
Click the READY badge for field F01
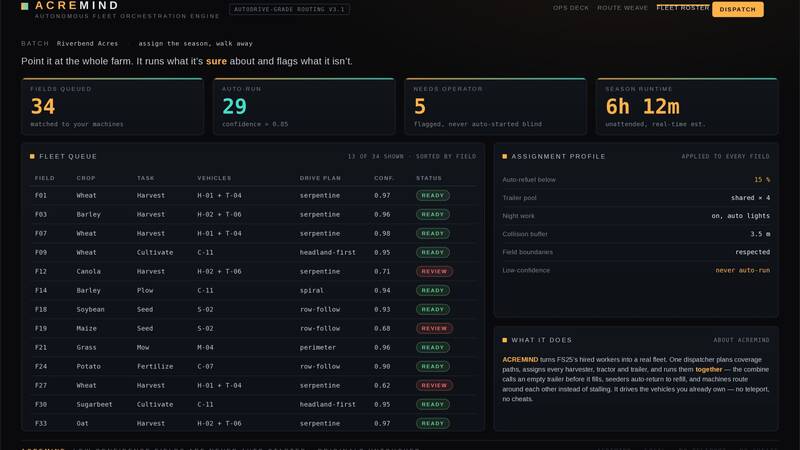(433, 195)
